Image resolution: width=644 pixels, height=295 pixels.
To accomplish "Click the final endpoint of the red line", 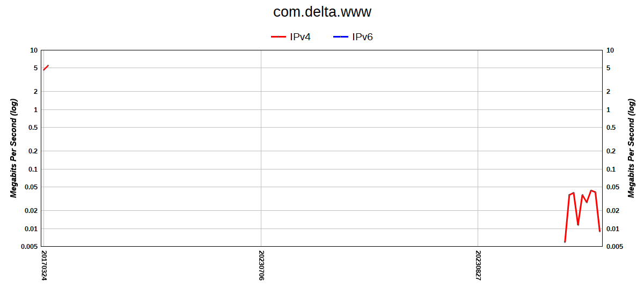I will click(599, 231).
